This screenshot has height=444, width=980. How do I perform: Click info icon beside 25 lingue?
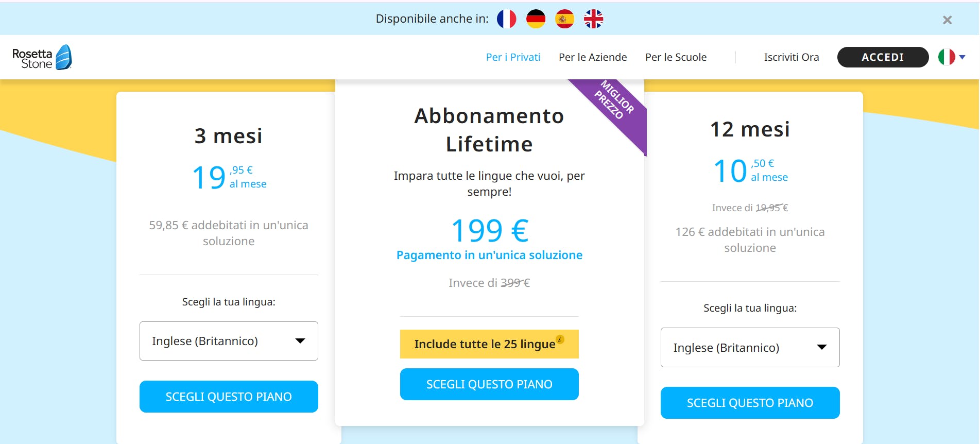(x=560, y=339)
